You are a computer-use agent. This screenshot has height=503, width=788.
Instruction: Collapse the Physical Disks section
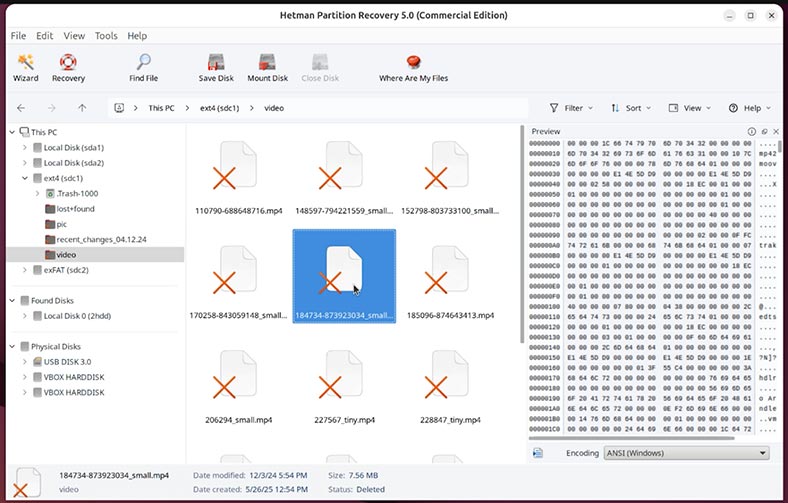(13, 347)
